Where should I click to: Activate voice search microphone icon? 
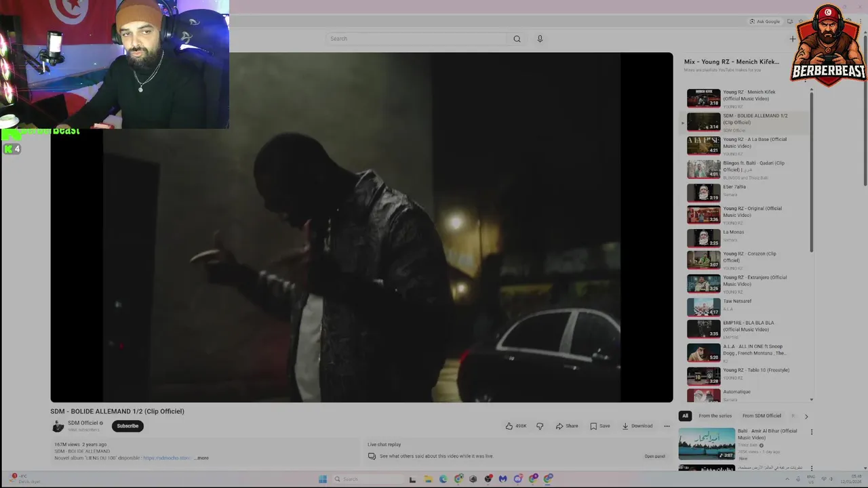pos(540,39)
